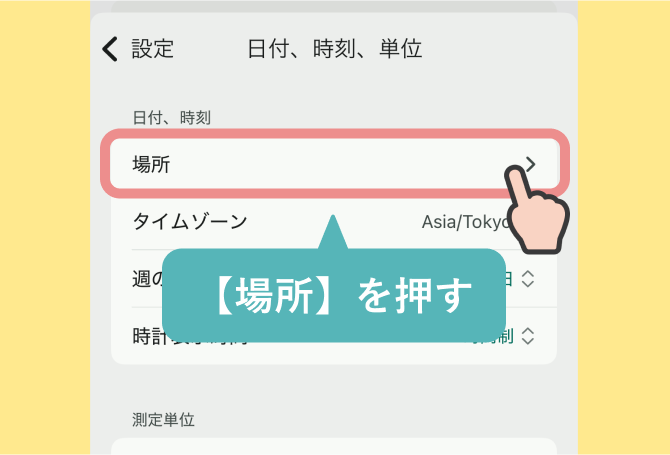Click the callout's upward pointer triangle
The image size is (670, 455).
333,232
